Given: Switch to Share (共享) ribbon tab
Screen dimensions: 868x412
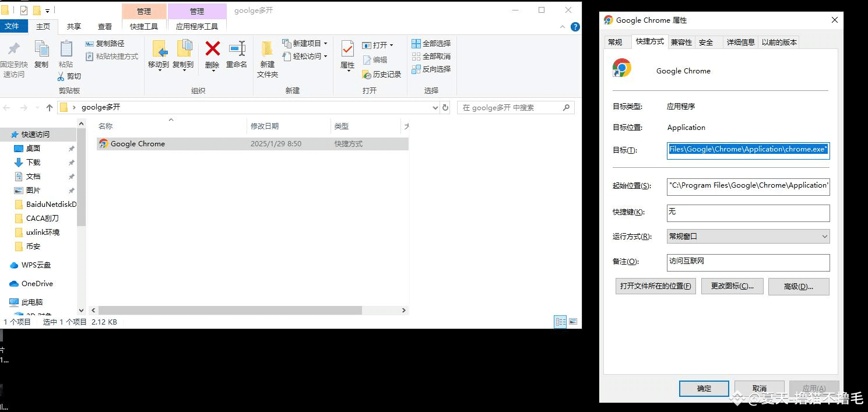Looking at the screenshot, I should coord(74,27).
